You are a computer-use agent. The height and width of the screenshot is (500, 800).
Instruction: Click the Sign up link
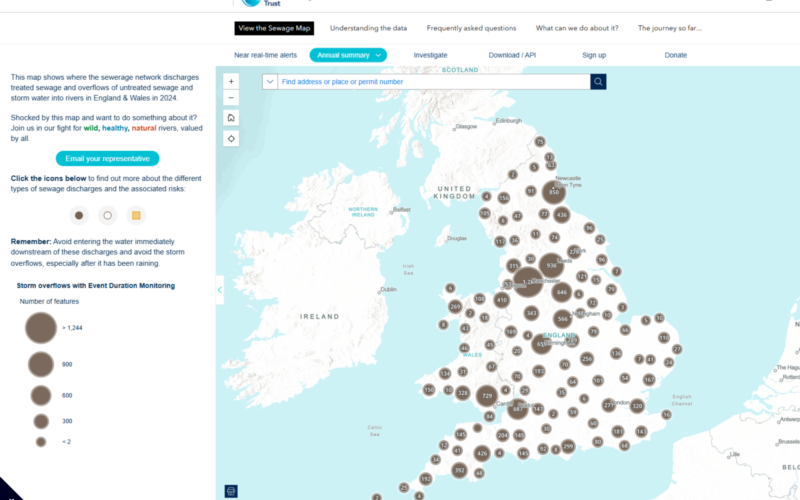coord(594,55)
